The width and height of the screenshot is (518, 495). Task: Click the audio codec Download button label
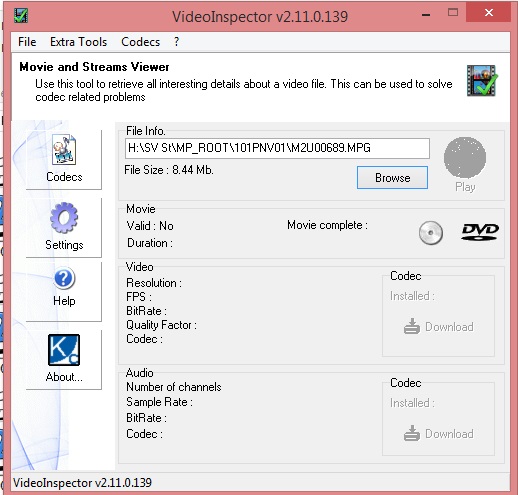pos(449,434)
